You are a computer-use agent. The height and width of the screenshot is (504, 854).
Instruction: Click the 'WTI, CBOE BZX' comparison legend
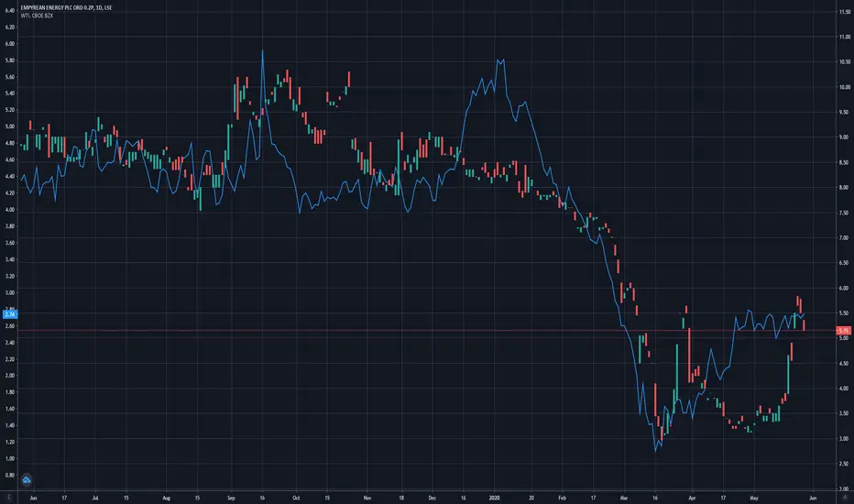(x=37, y=16)
